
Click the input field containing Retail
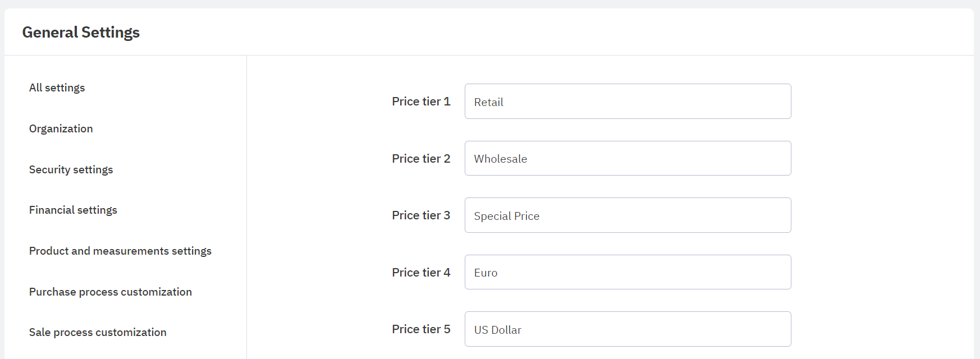click(628, 102)
